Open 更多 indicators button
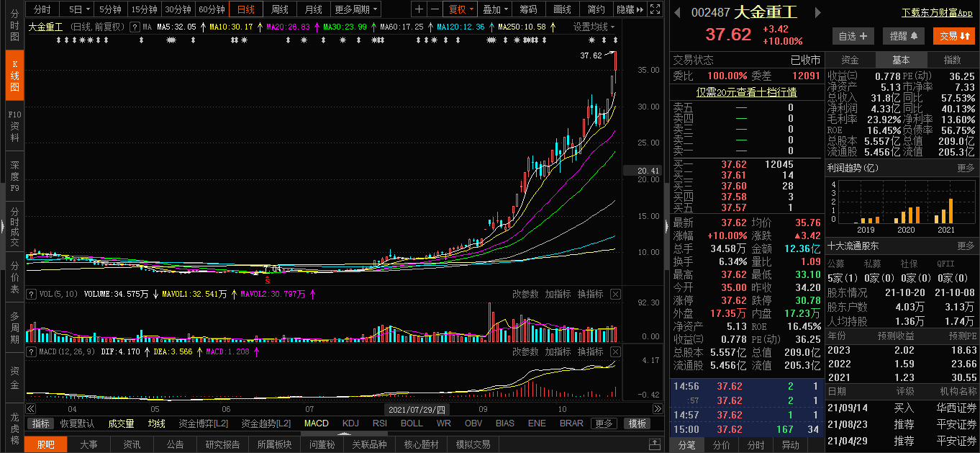Viewport: 980px width, 453px height. 604,423
